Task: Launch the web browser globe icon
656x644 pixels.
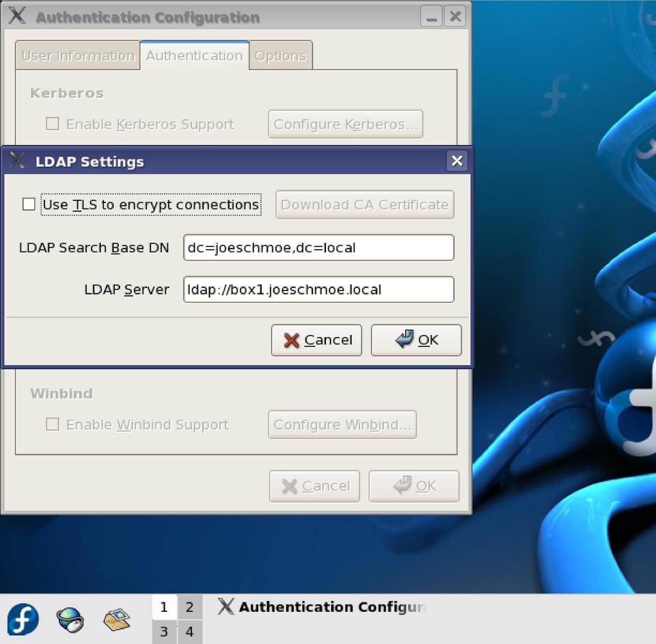Action: click(70, 619)
